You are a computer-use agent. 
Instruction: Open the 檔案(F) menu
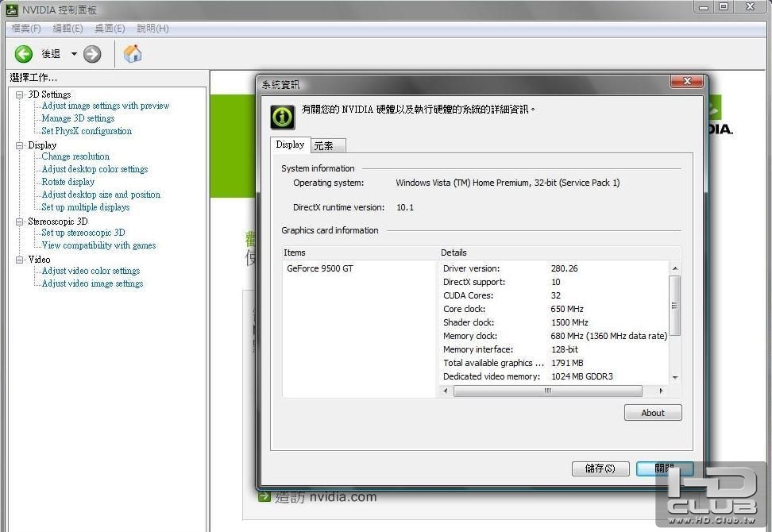pyautogui.click(x=26, y=29)
